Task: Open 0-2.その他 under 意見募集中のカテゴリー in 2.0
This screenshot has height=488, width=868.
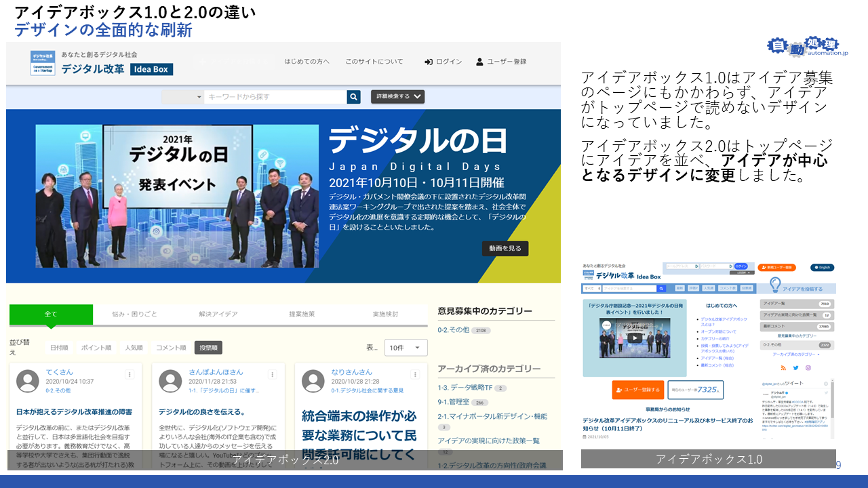Action: coord(454,330)
